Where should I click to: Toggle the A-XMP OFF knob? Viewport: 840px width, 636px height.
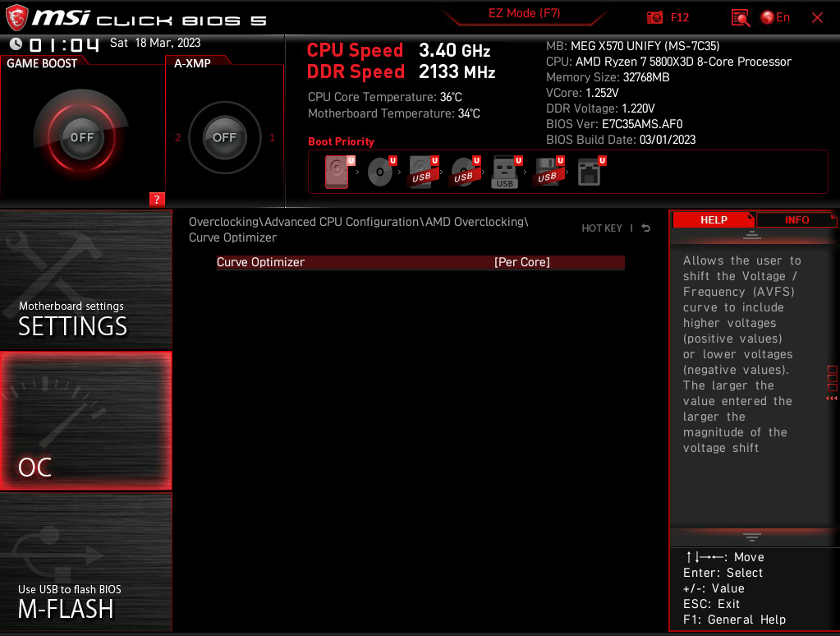(x=224, y=137)
